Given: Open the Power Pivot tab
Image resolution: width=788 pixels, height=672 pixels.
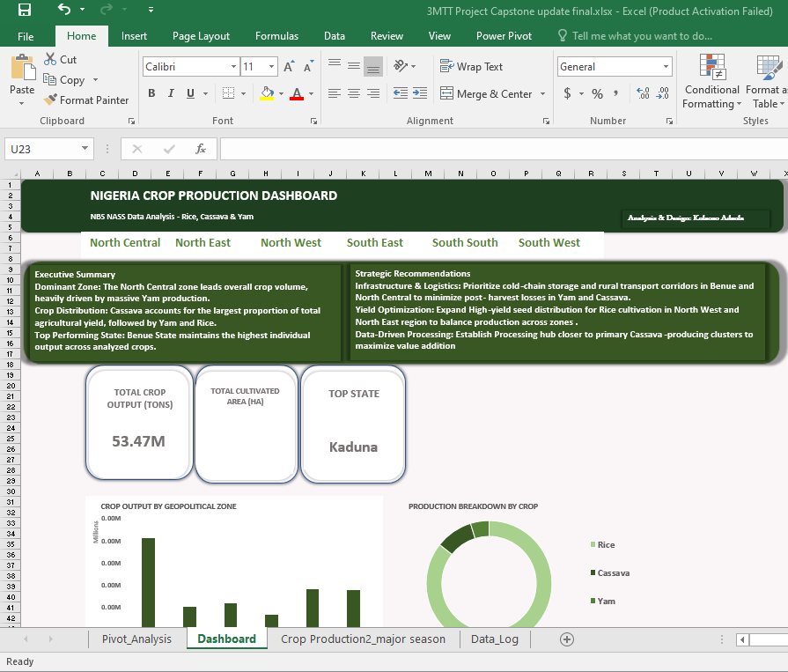Looking at the screenshot, I should pyautogui.click(x=504, y=36).
